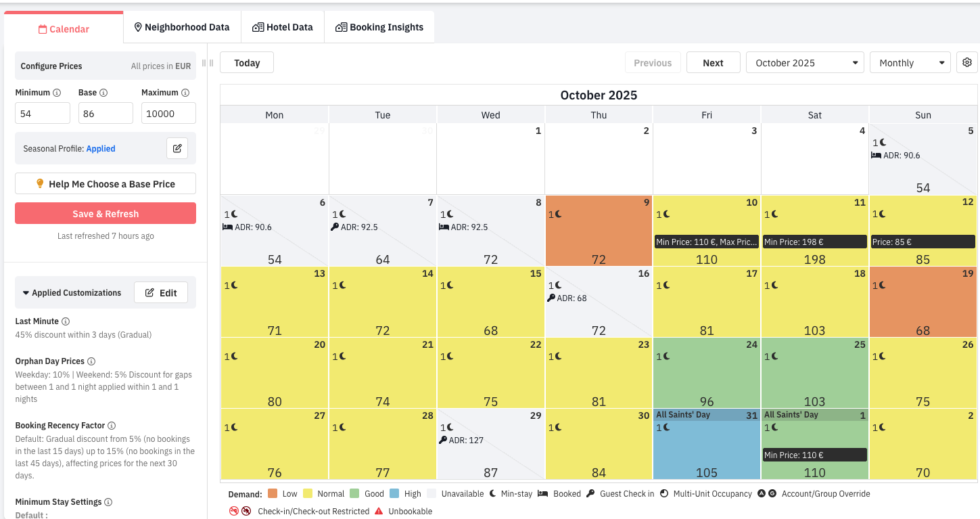Click the Booking Recency Factor info icon
The width and height of the screenshot is (980, 519).
click(x=112, y=426)
